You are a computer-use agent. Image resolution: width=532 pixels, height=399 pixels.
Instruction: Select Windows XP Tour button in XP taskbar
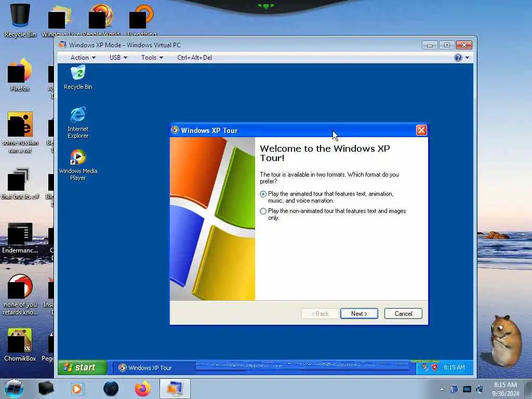(x=154, y=368)
